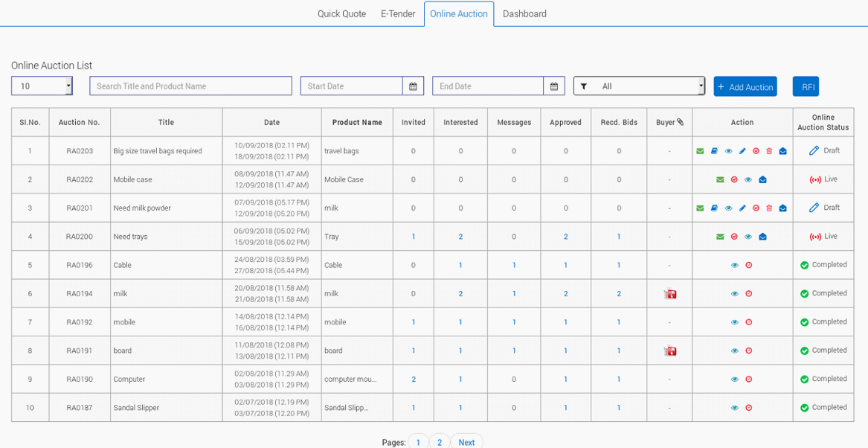View auction RA0202 via eye icon

748,179
